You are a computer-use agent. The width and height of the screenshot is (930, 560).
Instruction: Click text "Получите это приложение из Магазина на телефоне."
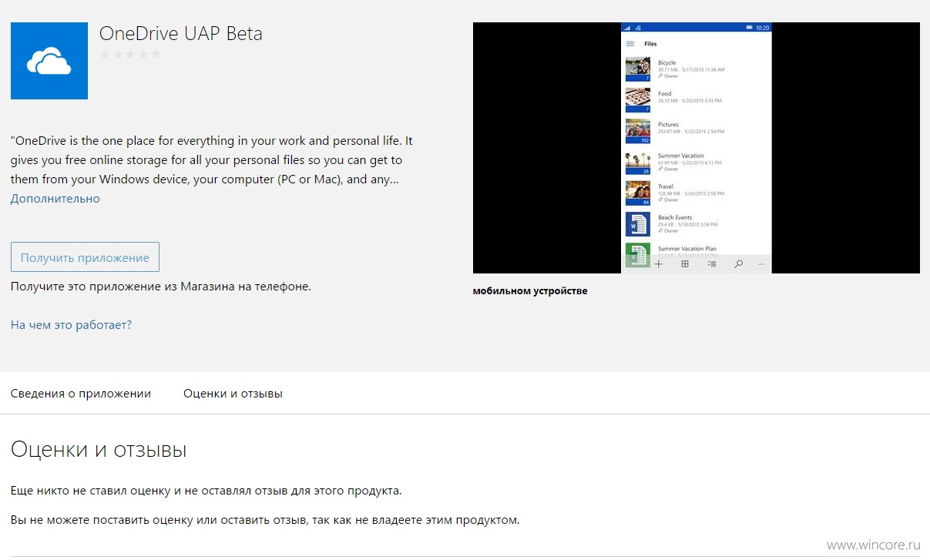click(x=161, y=287)
